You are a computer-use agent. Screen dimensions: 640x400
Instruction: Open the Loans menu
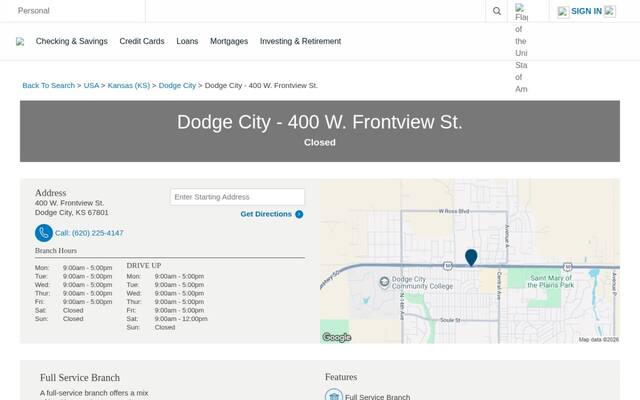pos(187,41)
